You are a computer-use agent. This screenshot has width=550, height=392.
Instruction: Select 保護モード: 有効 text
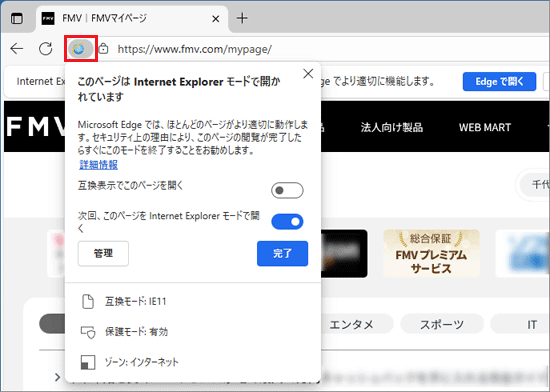[x=136, y=332]
